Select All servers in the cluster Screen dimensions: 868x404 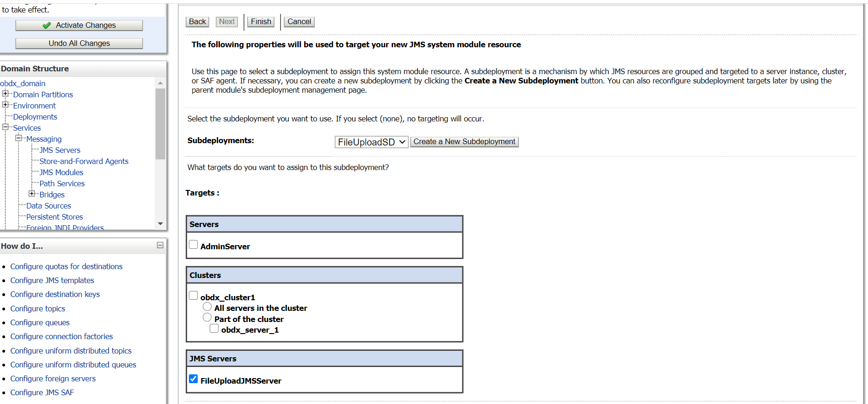point(207,307)
